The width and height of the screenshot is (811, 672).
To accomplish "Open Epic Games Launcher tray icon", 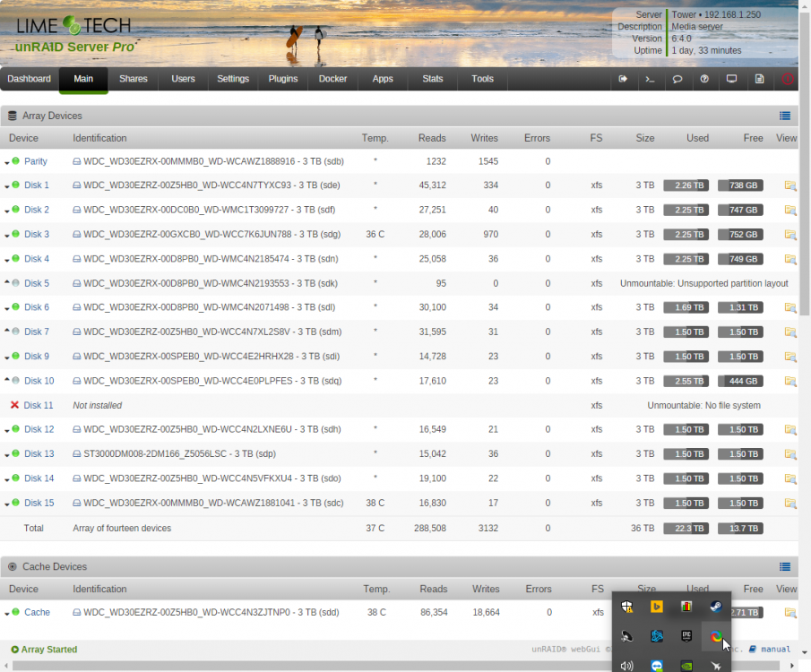I will pos(686,636).
